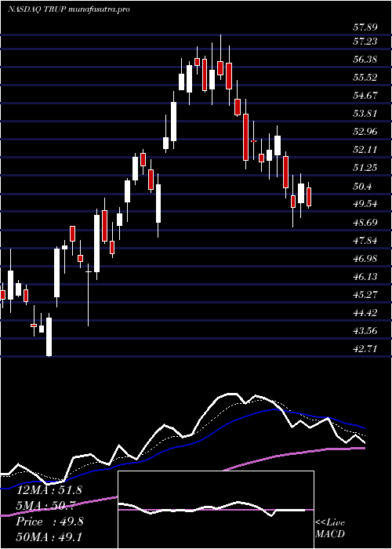This screenshot has height=549, width=392.
Task: Select the 57.23 price level label
Action: coord(365,42)
